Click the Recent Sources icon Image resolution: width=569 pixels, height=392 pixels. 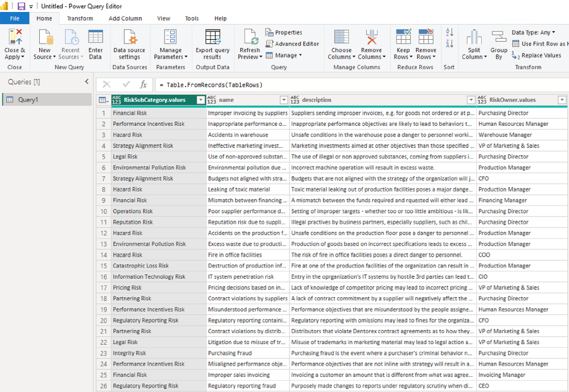coord(71,37)
